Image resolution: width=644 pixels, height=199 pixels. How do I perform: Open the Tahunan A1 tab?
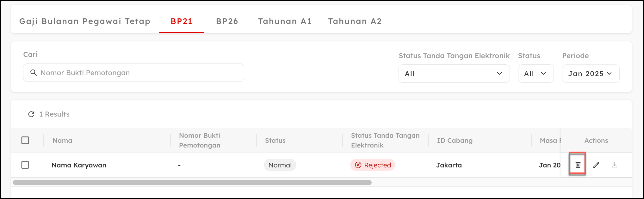click(x=285, y=21)
